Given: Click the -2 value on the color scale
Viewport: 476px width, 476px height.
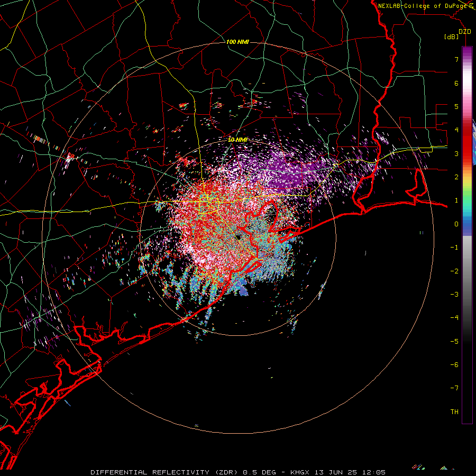Looking at the screenshot, I should click(454, 271).
